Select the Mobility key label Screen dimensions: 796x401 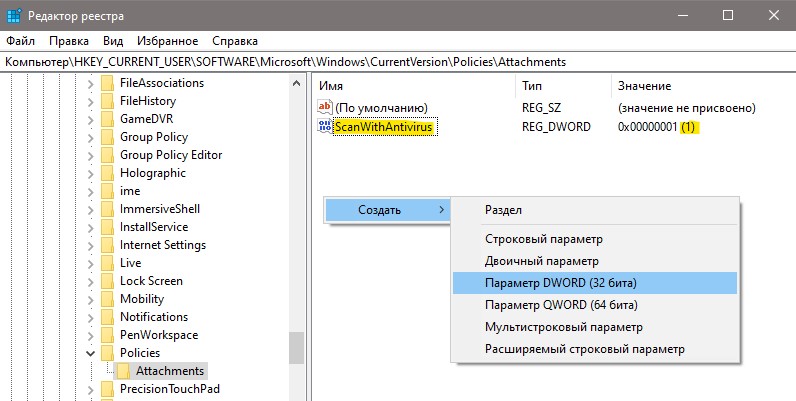(x=142, y=299)
